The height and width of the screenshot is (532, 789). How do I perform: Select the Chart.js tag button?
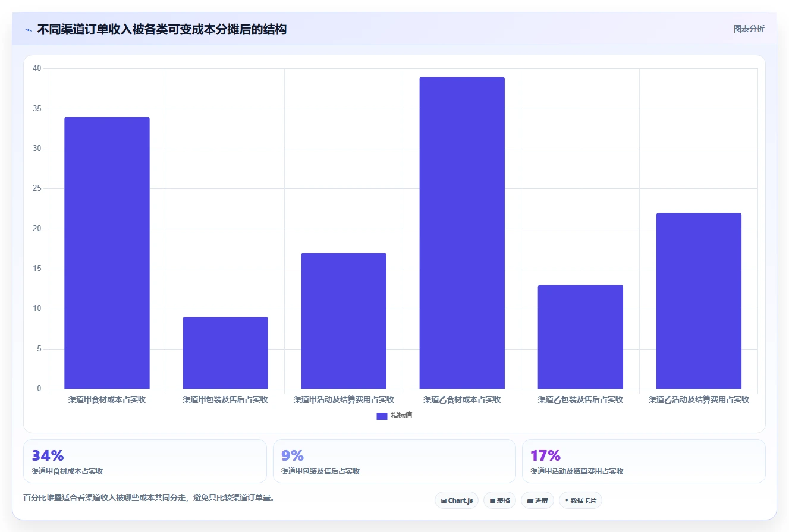[x=457, y=500]
